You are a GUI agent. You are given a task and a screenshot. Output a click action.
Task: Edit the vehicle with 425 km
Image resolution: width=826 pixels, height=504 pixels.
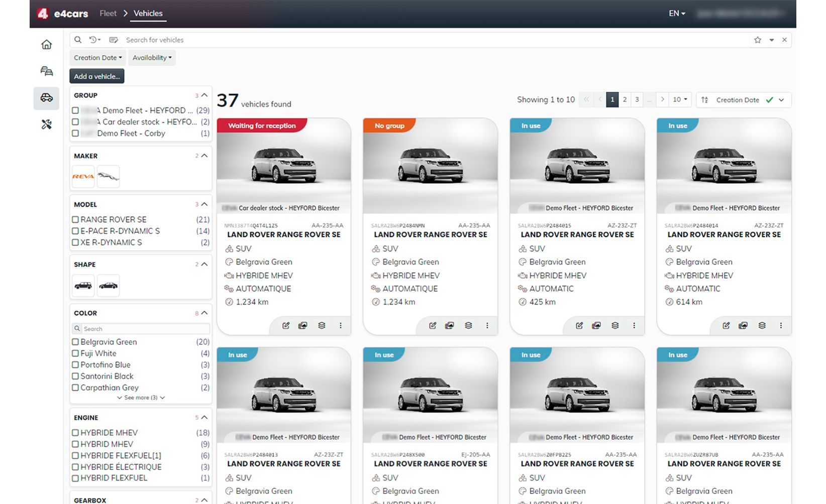coord(579,325)
